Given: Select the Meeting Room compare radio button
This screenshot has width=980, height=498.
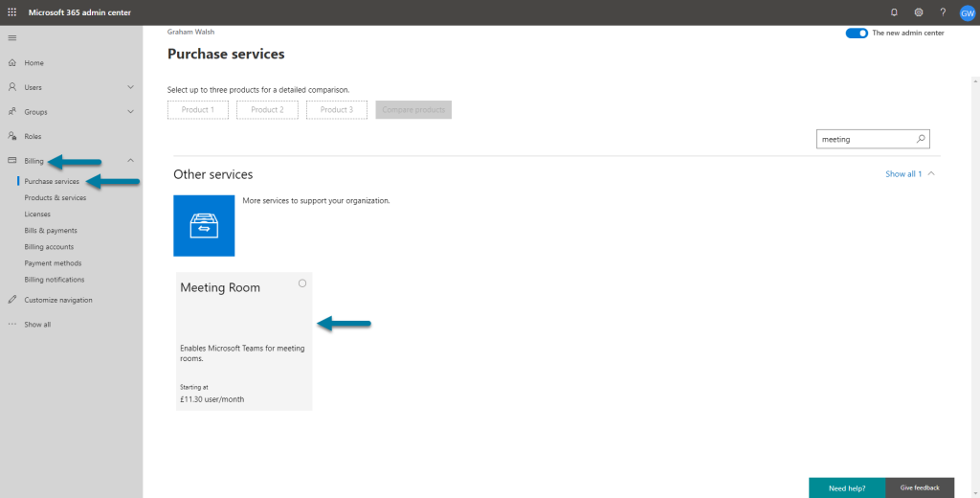Looking at the screenshot, I should pyautogui.click(x=302, y=283).
